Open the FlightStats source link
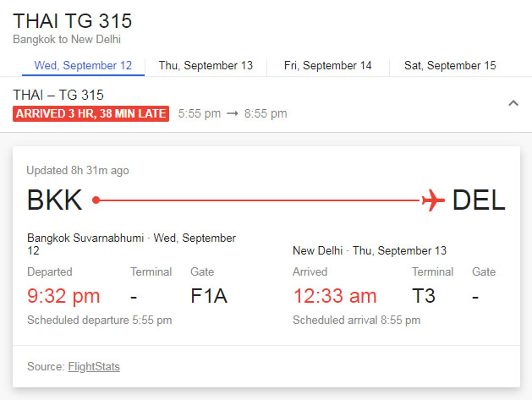Screen dimensions: 532x400 tap(94, 367)
